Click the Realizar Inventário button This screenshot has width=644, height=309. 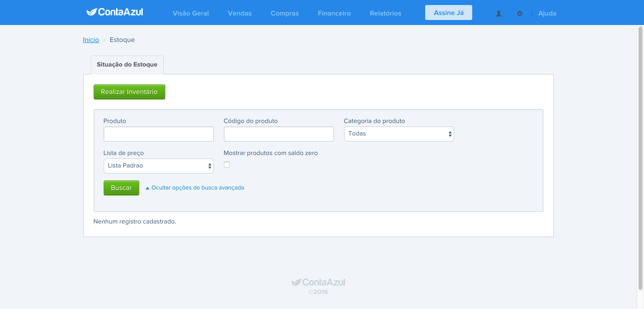[129, 92]
